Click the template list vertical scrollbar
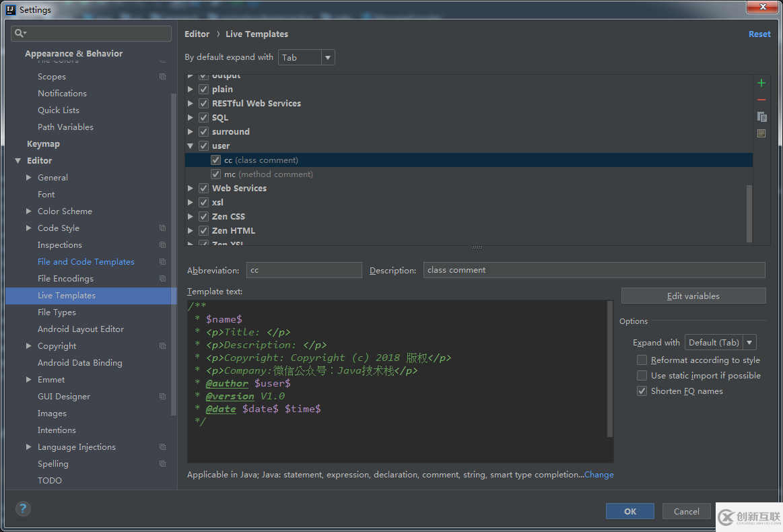The image size is (783, 532). [x=749, y=212]
